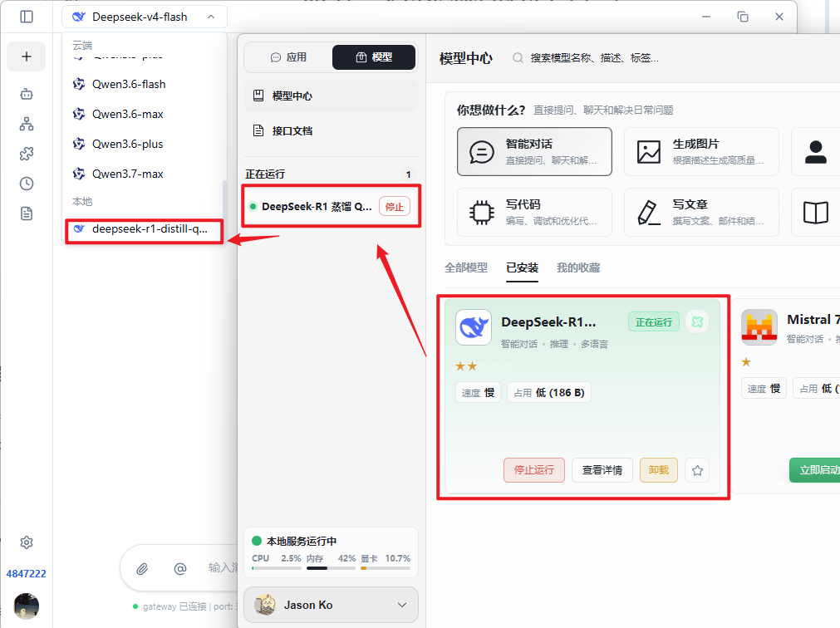Select local deepseek-r1-distill-q model
840x628 pixels.
[144, 229]
